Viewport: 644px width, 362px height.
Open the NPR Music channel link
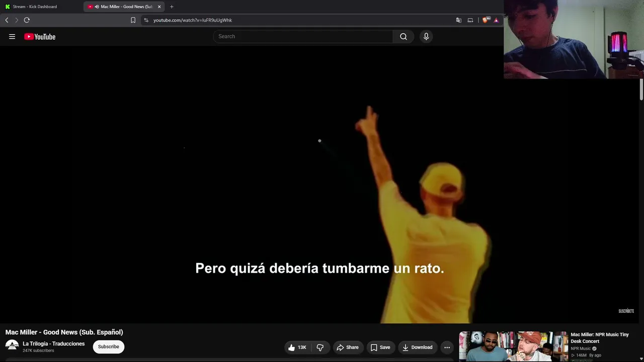click(581, 348)
